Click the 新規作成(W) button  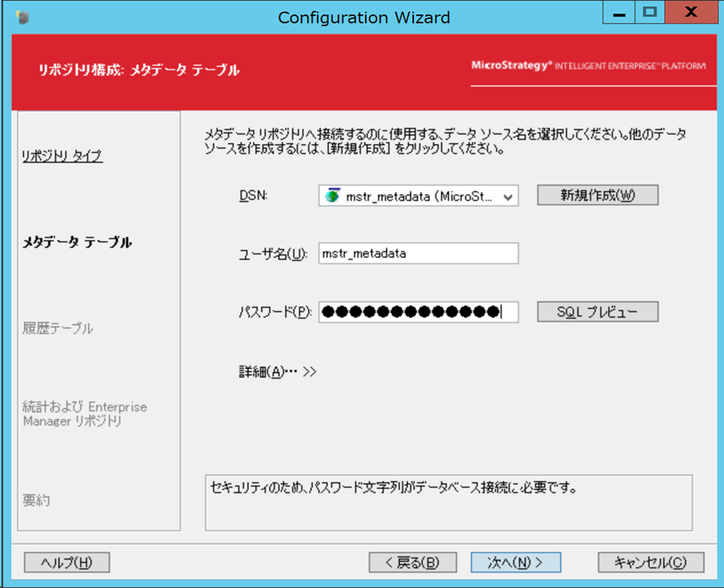click(597, 196)
